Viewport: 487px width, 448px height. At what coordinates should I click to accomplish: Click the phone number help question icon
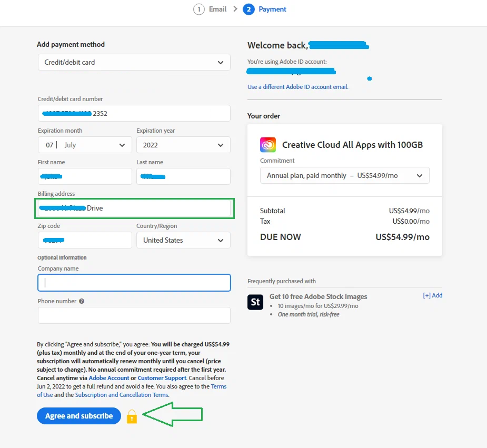[x=82, y=301]
